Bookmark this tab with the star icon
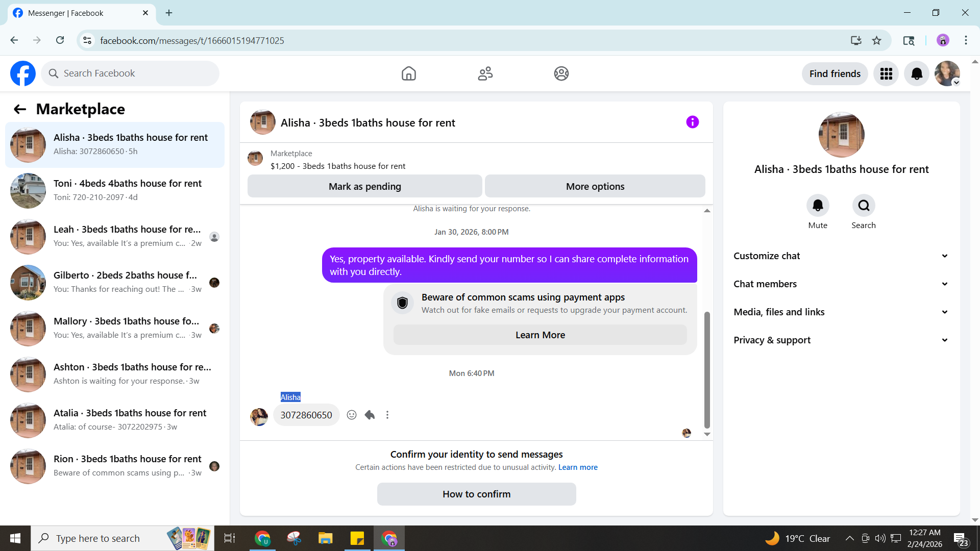The width and height of the screenshot is (980, 551). [x=877, y=40]
